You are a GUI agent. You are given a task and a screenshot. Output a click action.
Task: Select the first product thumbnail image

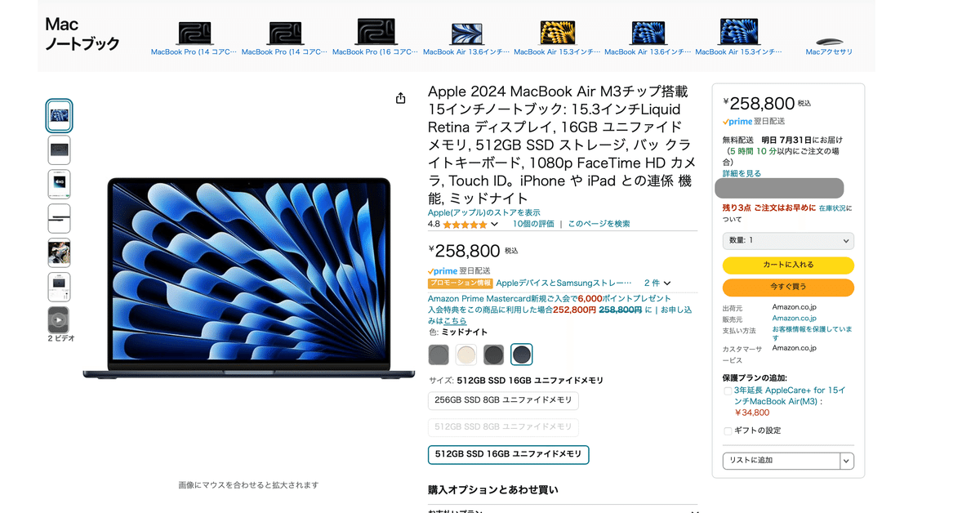tap(59, 116)
